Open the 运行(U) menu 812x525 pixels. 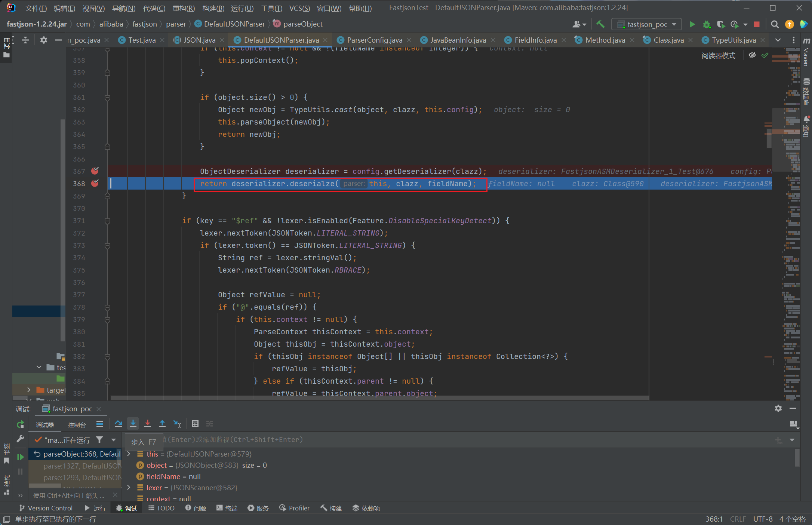click(x=242, y=8)
